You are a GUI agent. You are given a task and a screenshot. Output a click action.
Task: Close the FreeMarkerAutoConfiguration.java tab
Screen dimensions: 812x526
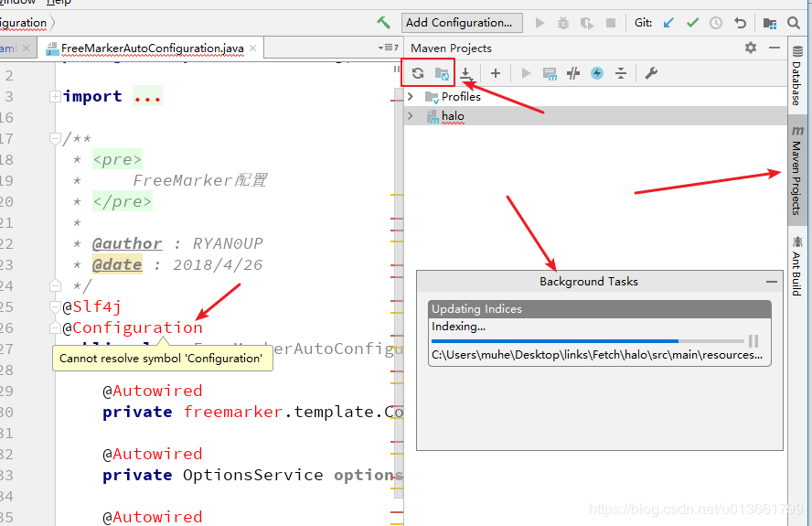click(x=252, y=48)
